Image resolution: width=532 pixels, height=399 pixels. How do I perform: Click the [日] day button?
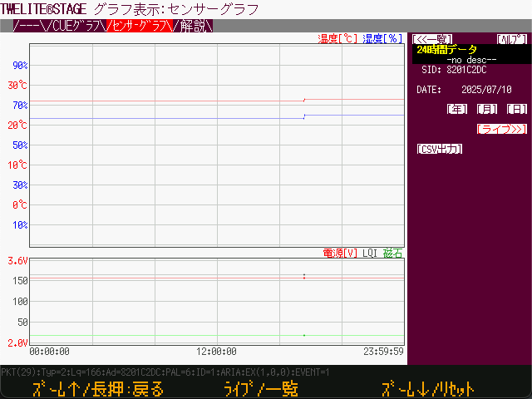517,109
